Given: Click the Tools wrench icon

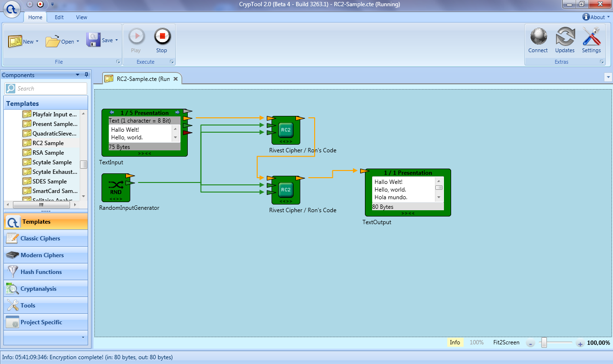Looking at the screenshot, I should pos(12,306).
